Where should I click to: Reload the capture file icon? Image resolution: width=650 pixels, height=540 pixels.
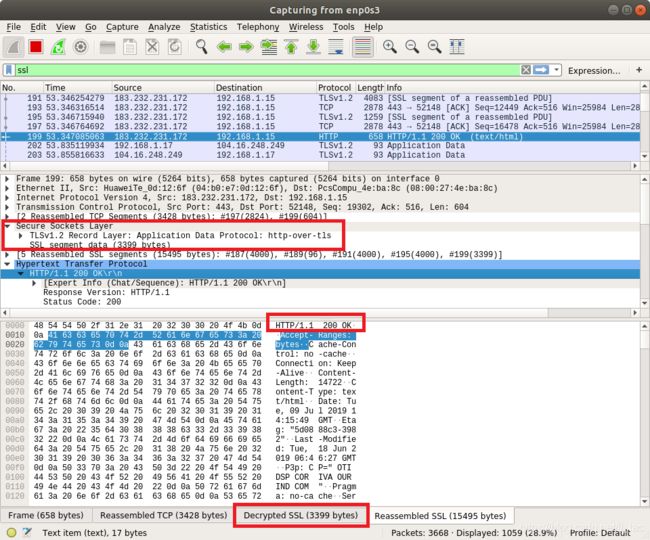175,47
